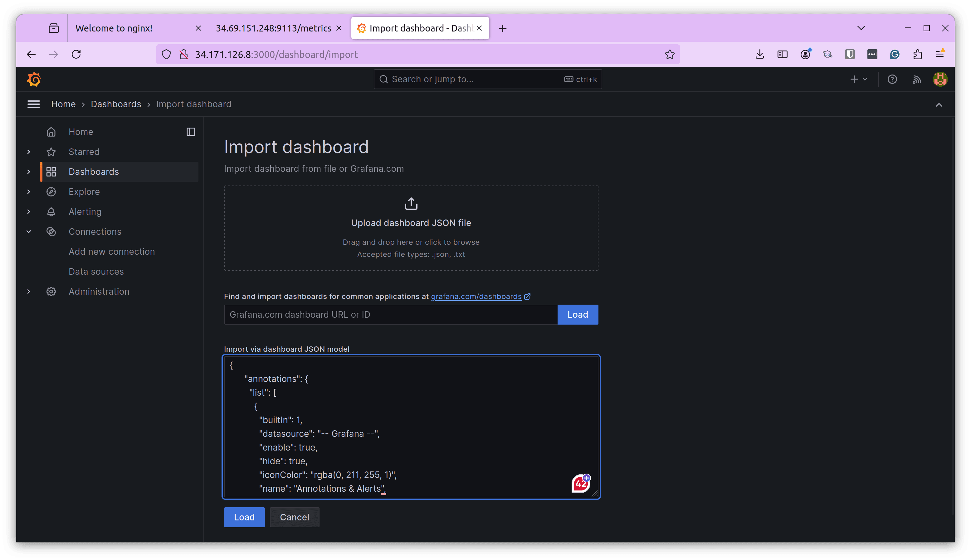The image size is (971, 560).
Task: Reload the page in browser
Action: pyautogui.click(x=76, y=54)
